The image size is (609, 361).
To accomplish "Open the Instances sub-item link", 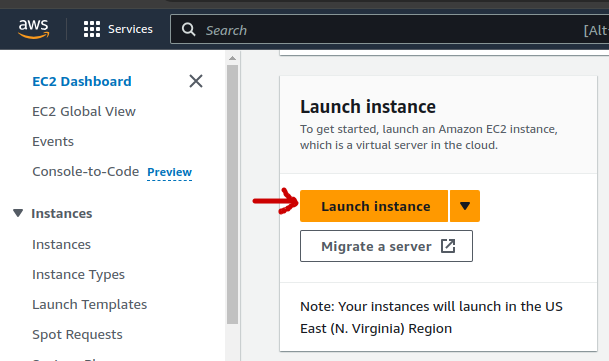I will 61,244.
